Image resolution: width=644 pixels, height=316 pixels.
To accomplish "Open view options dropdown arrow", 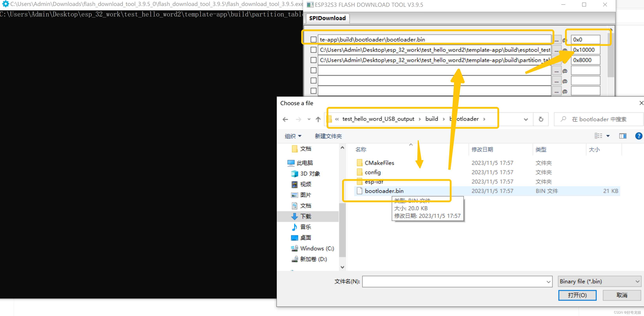I will pos(608,136).
